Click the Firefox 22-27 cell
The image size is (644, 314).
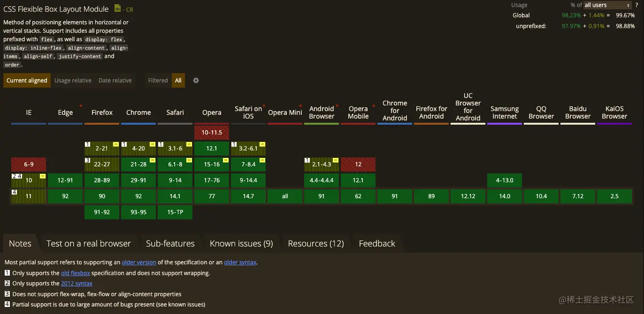click(102, 164)
